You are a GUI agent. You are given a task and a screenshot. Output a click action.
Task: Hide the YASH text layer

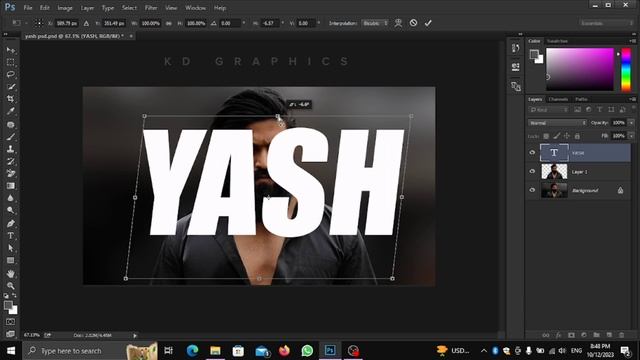pyautogui.click(x=532, y=153)
